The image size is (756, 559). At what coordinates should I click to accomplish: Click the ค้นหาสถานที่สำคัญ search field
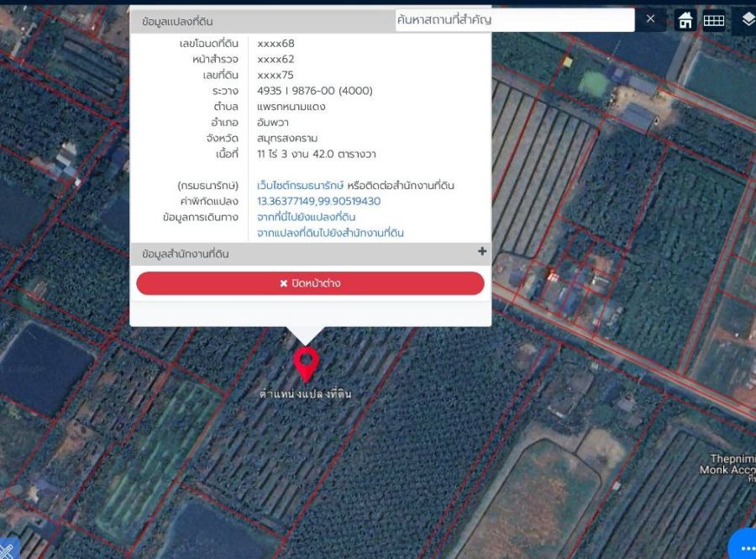[x=512, y=19]
